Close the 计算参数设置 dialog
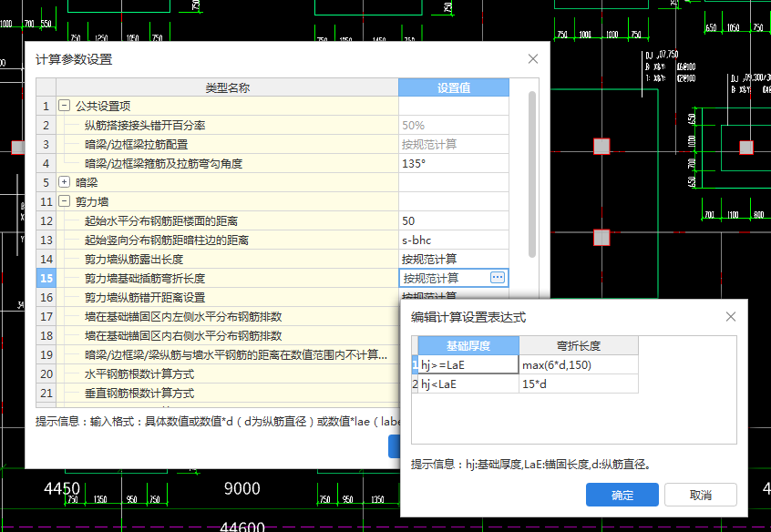The height and width of the screenshot is (532, 771). coord(532,59)
